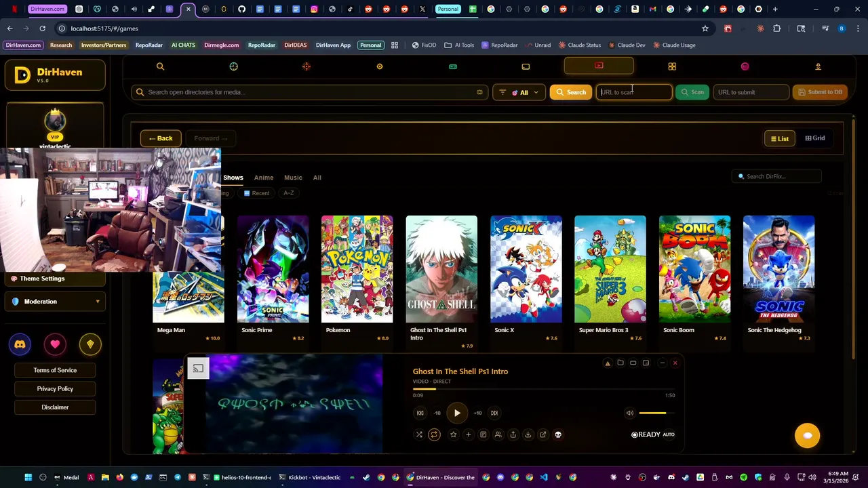Adjust the player volume slider

pos(656,413)
